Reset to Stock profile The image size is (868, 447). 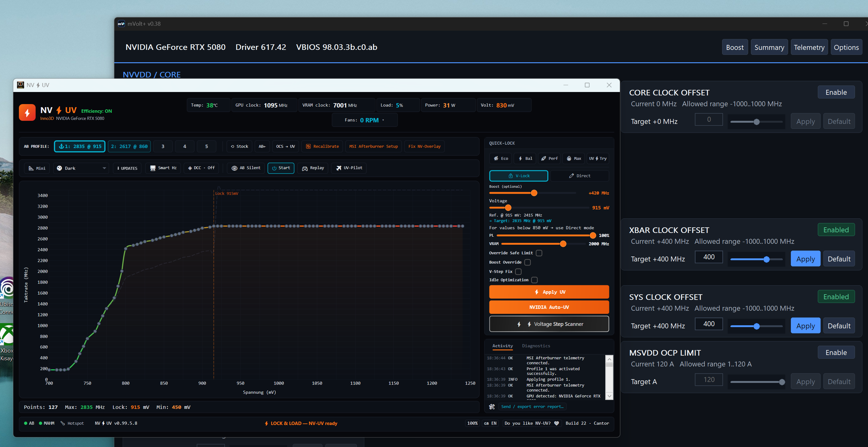point(239,146)
